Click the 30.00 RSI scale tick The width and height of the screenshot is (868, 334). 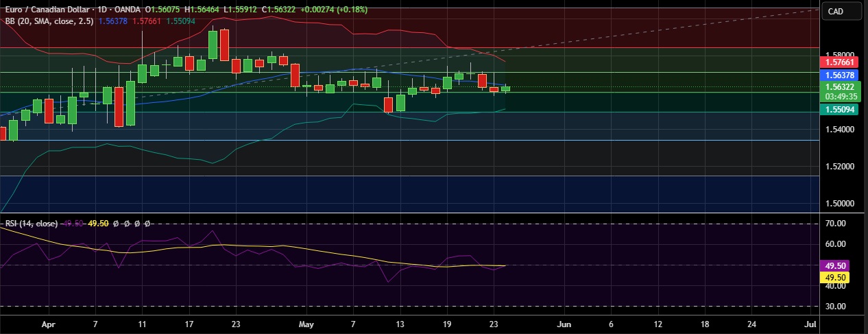835,306
